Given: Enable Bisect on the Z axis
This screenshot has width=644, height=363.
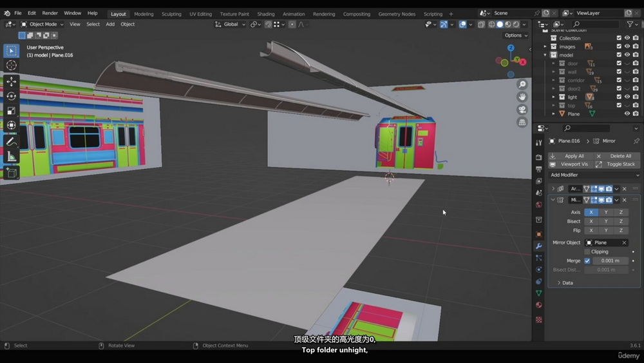Looking at the screenshot, I should (x=621, y=221).
